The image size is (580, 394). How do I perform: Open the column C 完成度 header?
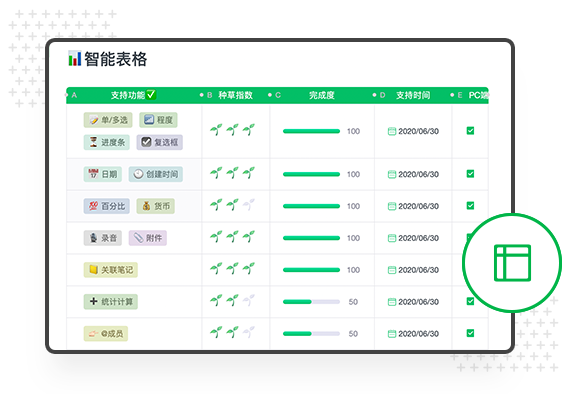pyautogui.click(x=322, y=95)
